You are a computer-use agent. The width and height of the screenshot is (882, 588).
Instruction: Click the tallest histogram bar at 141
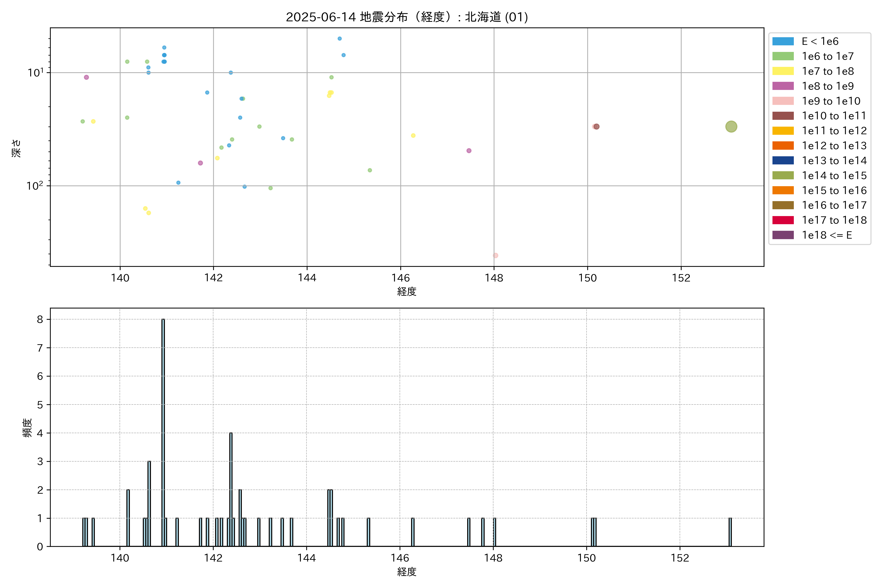163,431
